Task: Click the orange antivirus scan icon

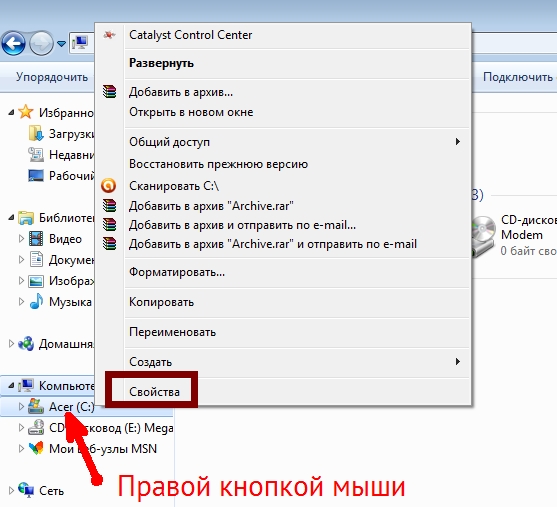Action: coord(109,185)
